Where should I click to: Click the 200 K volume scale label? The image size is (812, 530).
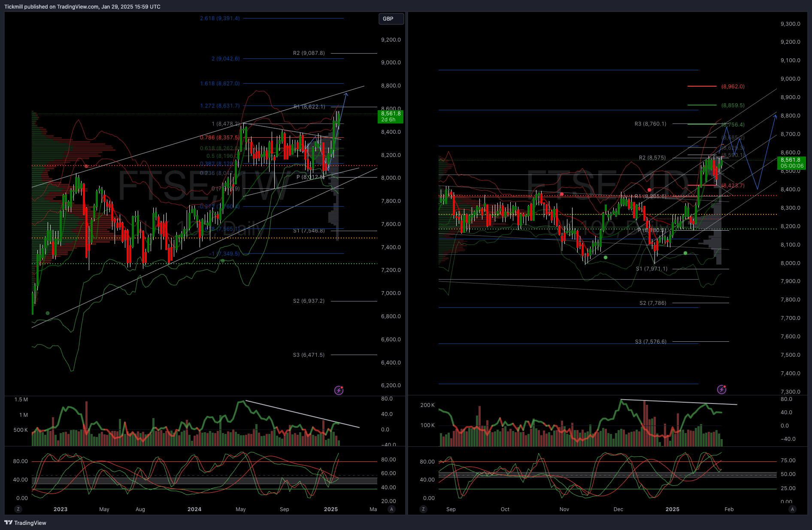pos(427,405)
